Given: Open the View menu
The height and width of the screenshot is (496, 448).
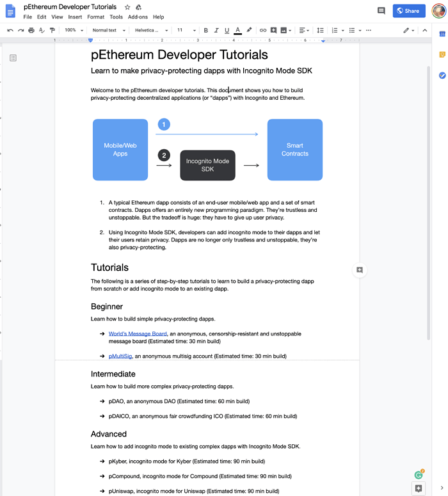Looking at the screenshot, I should (57, 17).
